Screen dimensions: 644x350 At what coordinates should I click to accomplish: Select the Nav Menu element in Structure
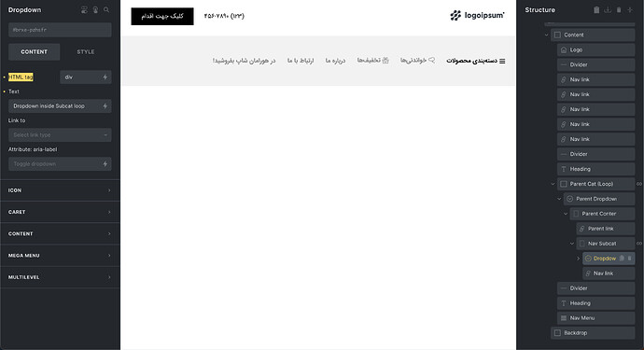tap(596, 318)
